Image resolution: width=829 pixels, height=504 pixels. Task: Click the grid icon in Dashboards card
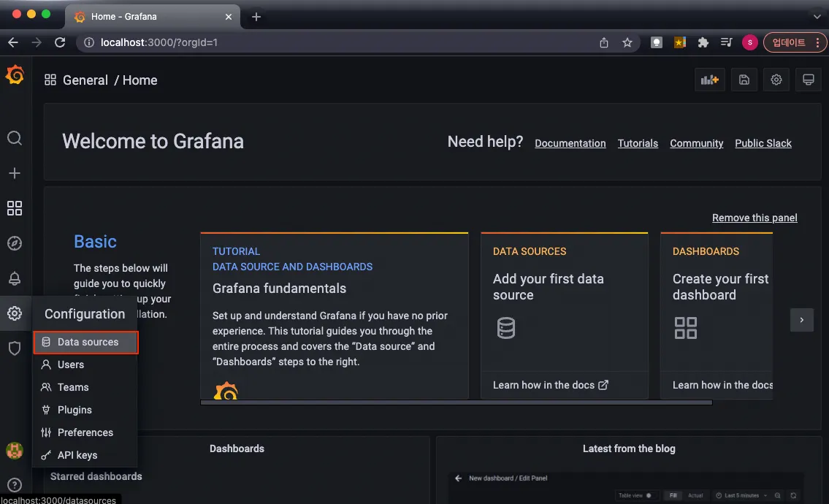(686, 328)
